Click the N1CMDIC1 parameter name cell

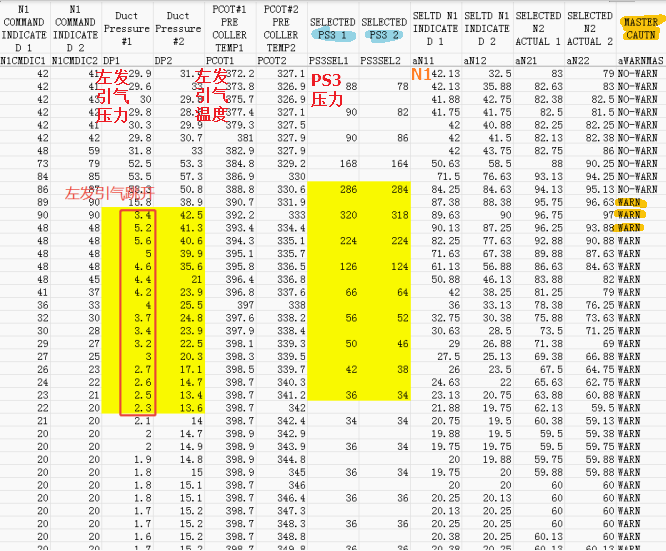(25, 61)
